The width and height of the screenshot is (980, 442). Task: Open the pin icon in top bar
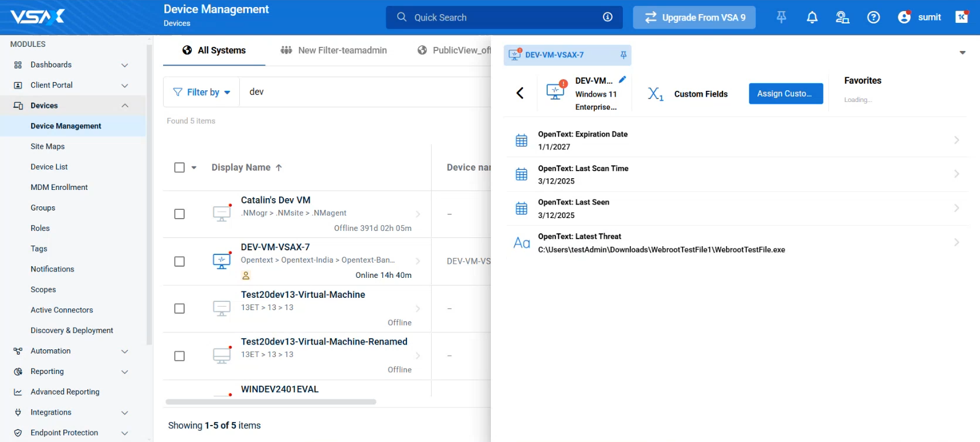click(781, 18)
